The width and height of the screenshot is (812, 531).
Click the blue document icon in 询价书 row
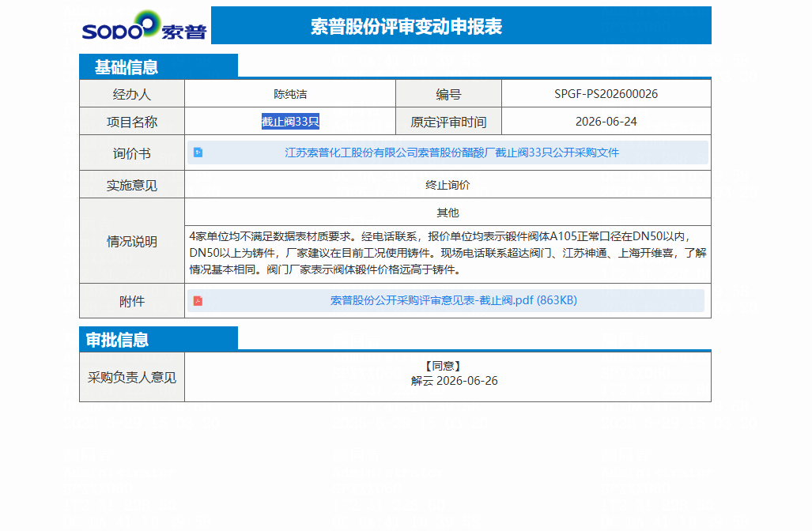tap(198, 153)
